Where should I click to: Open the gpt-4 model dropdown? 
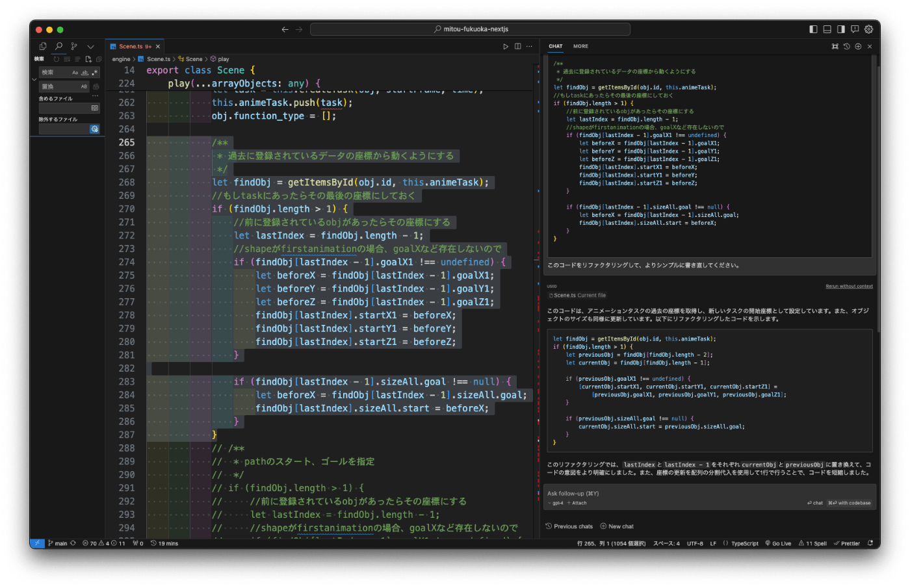[x=556, y=503]
